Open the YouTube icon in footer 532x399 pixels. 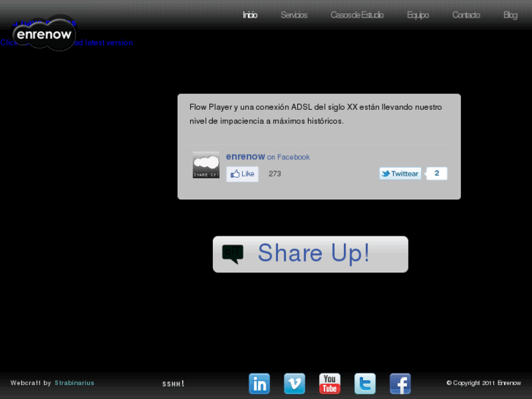330,384
